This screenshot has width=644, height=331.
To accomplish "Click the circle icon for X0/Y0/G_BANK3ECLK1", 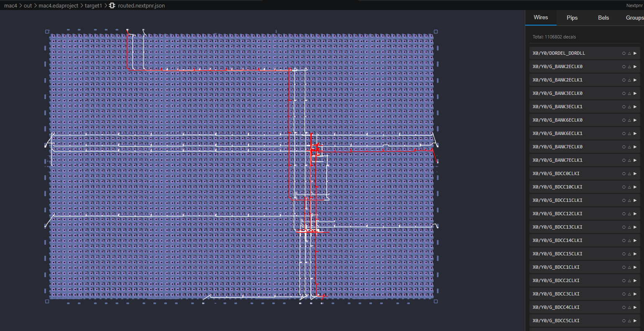I will [x=624, y=107].
